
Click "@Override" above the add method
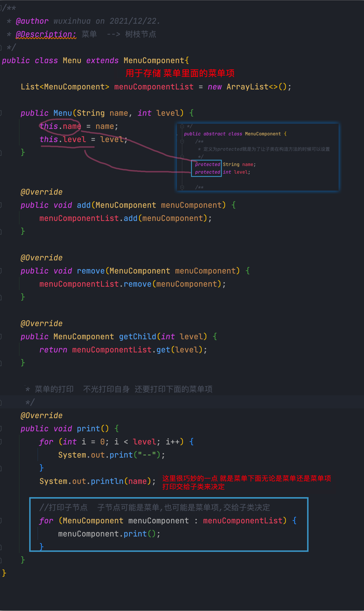41,192
